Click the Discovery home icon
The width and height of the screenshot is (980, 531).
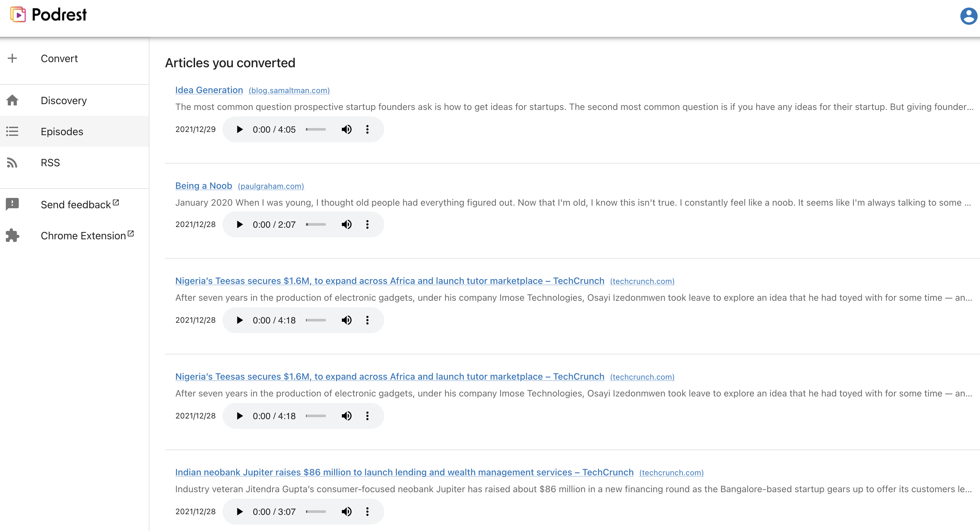pos(12,101)
